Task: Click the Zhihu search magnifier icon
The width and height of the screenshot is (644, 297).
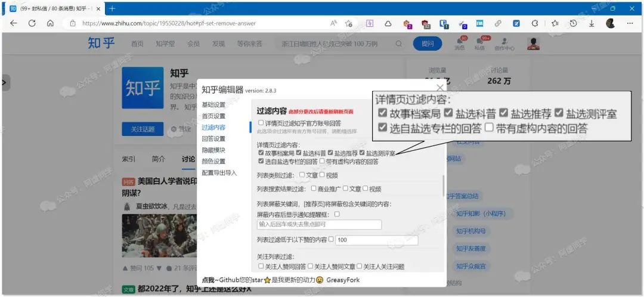Action: point(398,44)
